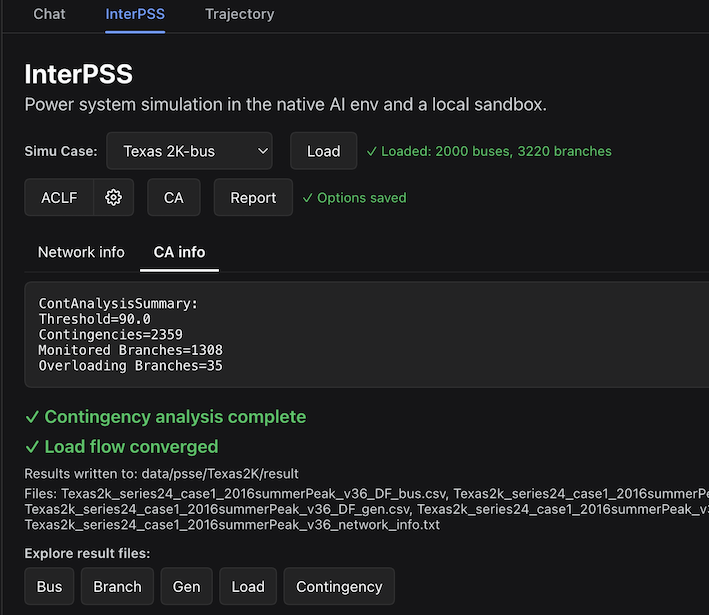
Task: Explore the Load result file
Action: pos(248,586)
